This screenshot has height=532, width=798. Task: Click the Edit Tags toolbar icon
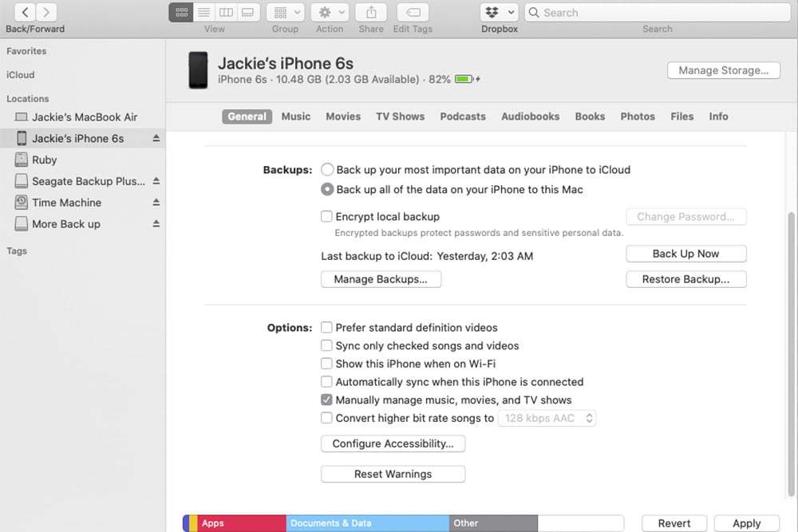pos(413,12)
